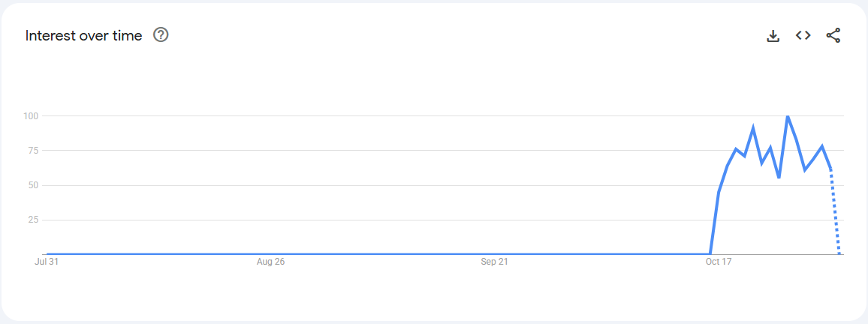Share the Interest over time chart
Viewport: 868px width, 324px height.
(x=833, y=35)
